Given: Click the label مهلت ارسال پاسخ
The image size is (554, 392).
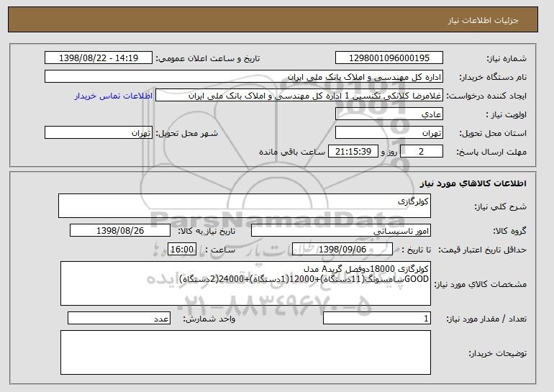Looking at the screenshot, I should point(491,152).
